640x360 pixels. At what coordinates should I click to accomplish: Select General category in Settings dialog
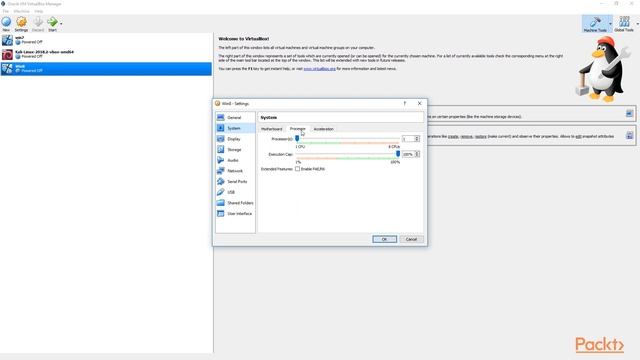[x=236, y=118]
